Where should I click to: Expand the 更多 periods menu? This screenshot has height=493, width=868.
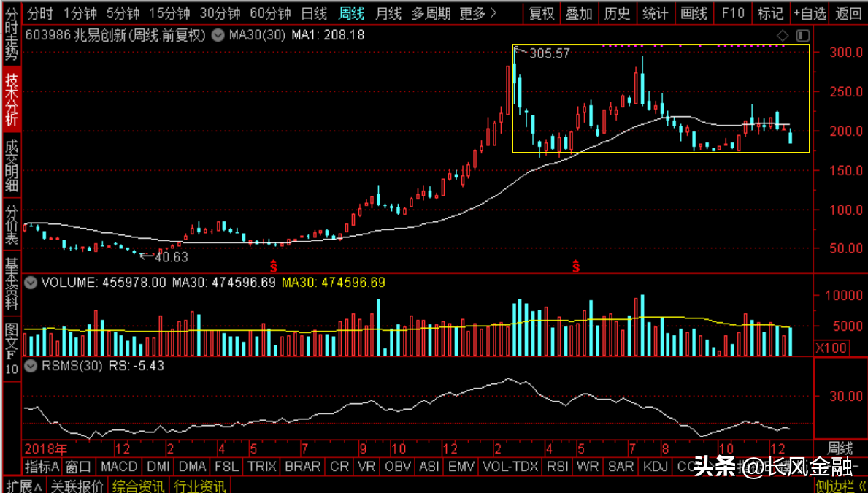point(477,12)
